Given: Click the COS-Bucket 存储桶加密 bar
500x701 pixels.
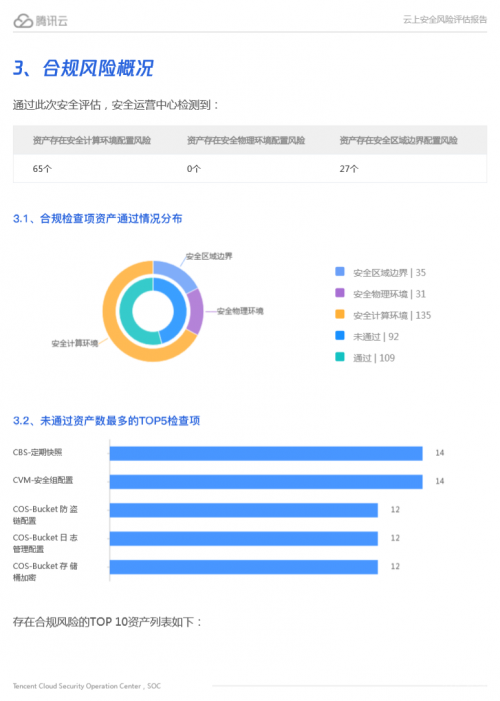Looking at the screenshot, I should coord(244,567).
